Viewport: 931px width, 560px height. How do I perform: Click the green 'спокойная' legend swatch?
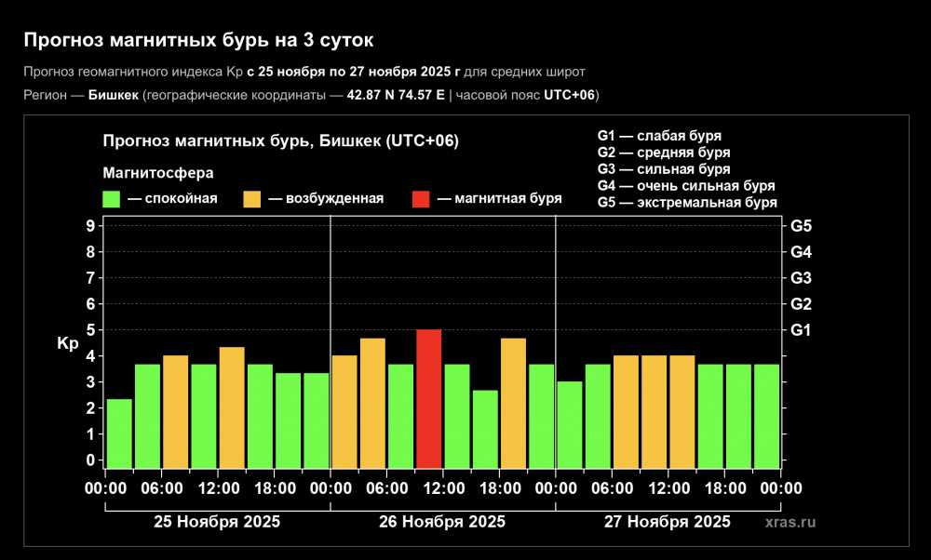click(x=112, y=198)
